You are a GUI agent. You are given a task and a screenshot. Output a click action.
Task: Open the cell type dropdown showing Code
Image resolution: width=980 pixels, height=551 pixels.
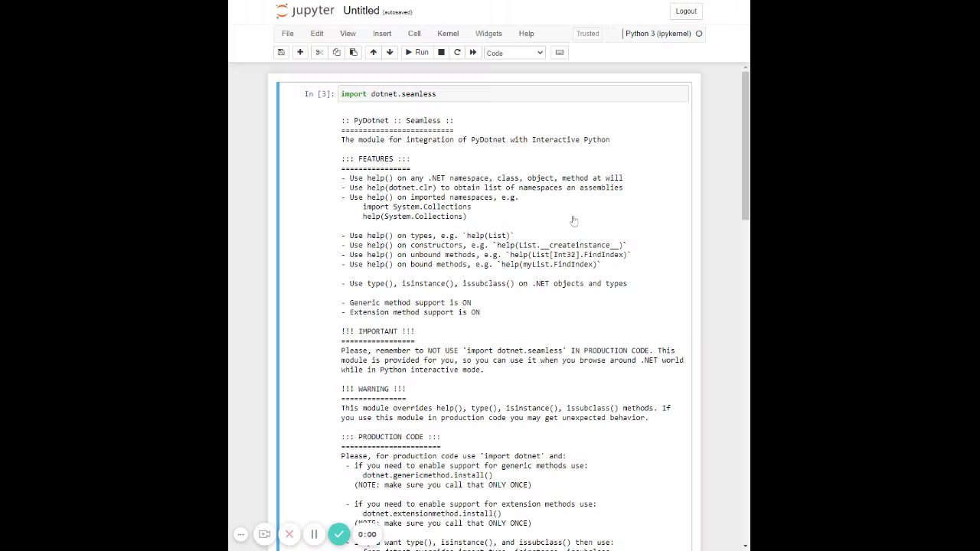[514, 53]
